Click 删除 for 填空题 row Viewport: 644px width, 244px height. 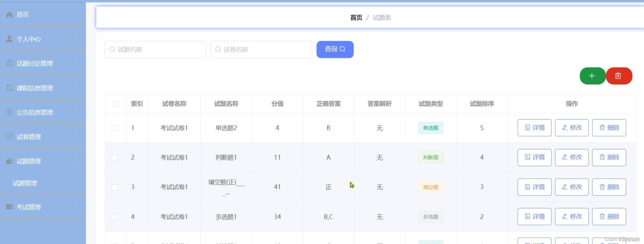(609, 187)
